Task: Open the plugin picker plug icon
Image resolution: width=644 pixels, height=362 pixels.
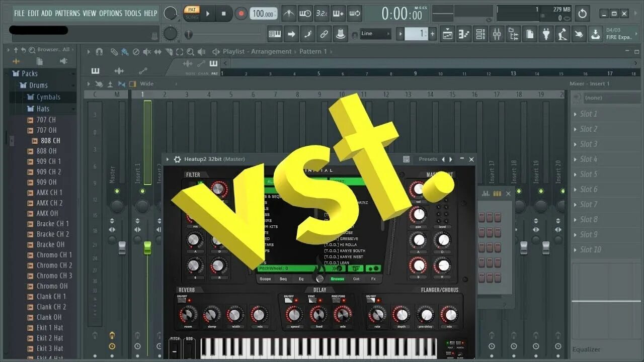Action: pyautogui.click(x=547, y=34)
